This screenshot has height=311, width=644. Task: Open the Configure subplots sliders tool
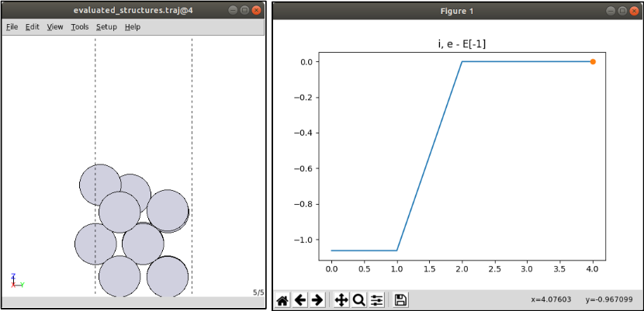376,300
